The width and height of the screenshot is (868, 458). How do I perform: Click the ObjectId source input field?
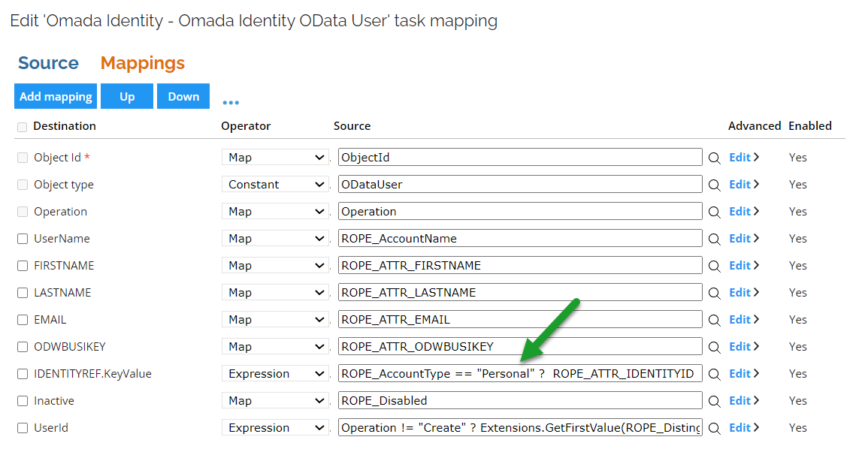coord(520,157)
